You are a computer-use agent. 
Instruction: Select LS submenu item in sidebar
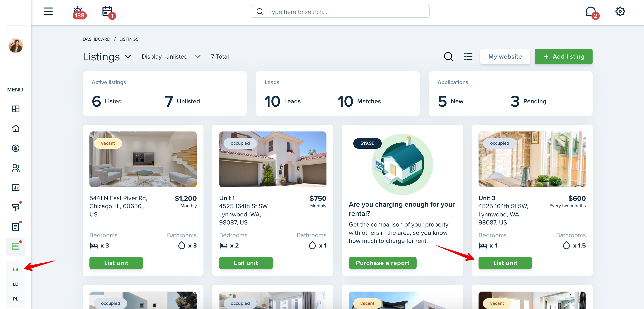(x=15, y=269)
